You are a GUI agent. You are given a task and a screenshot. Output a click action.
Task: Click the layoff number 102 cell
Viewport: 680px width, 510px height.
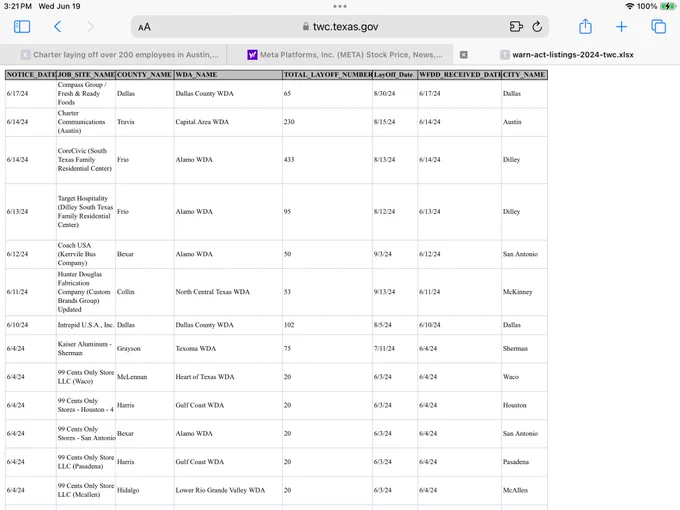coord(327,325)
